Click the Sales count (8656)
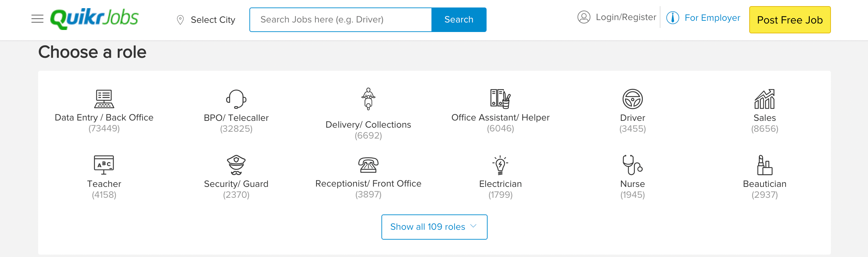 (765, 129)
